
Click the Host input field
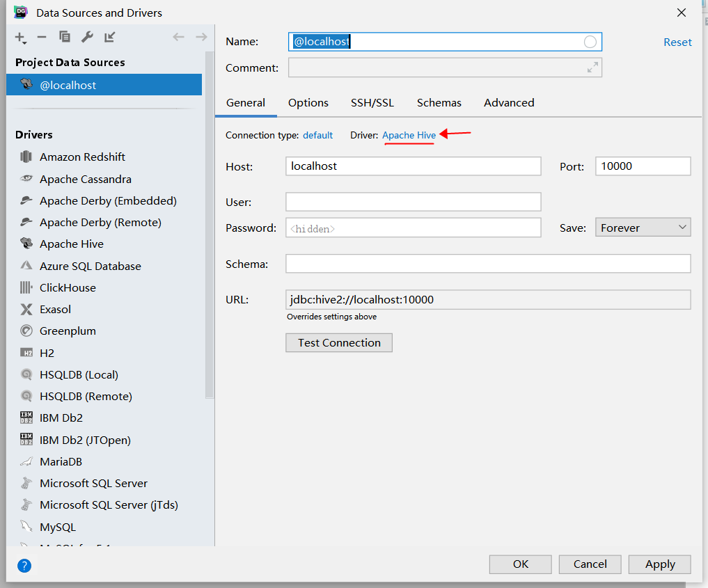point(413,166)
